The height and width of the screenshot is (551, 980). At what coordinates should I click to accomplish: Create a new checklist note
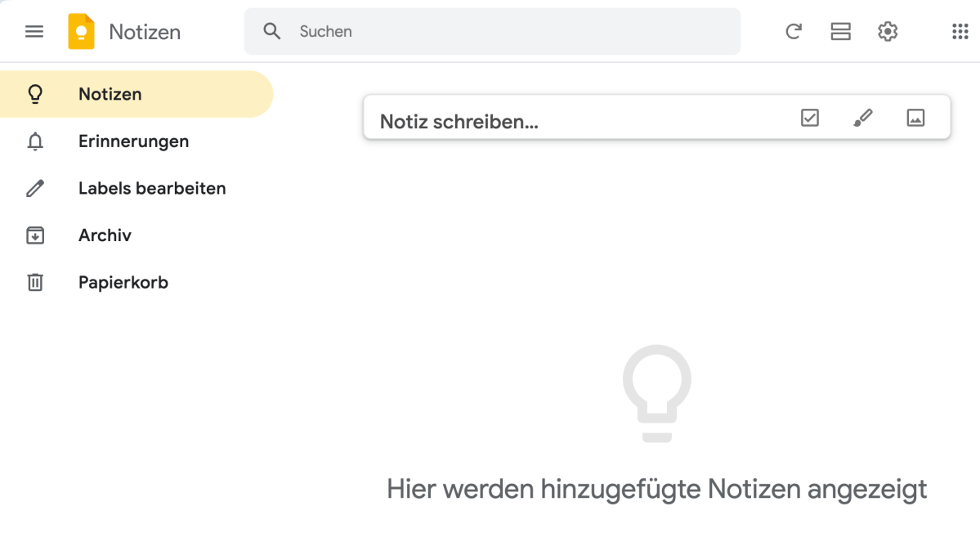click(x=808, y=118)
